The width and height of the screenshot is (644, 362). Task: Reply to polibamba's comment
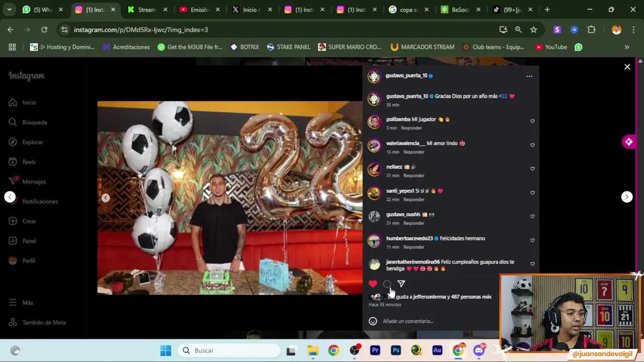tap(411, 128)
